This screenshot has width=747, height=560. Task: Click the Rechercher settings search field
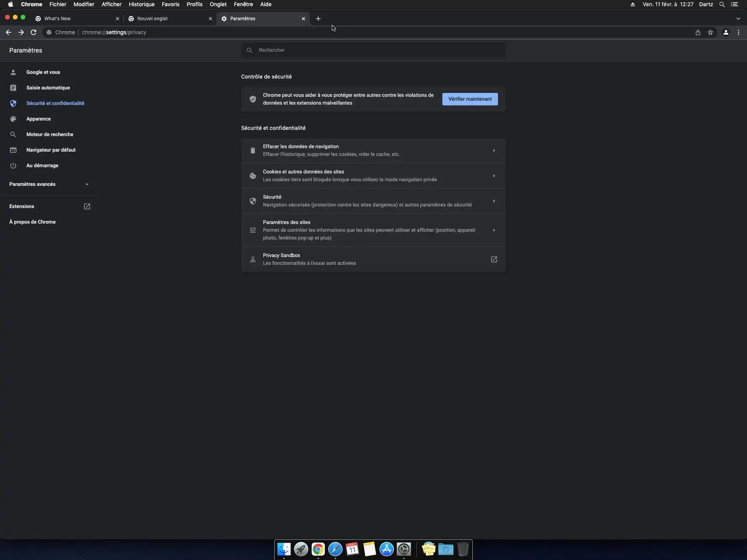[373, 50]
